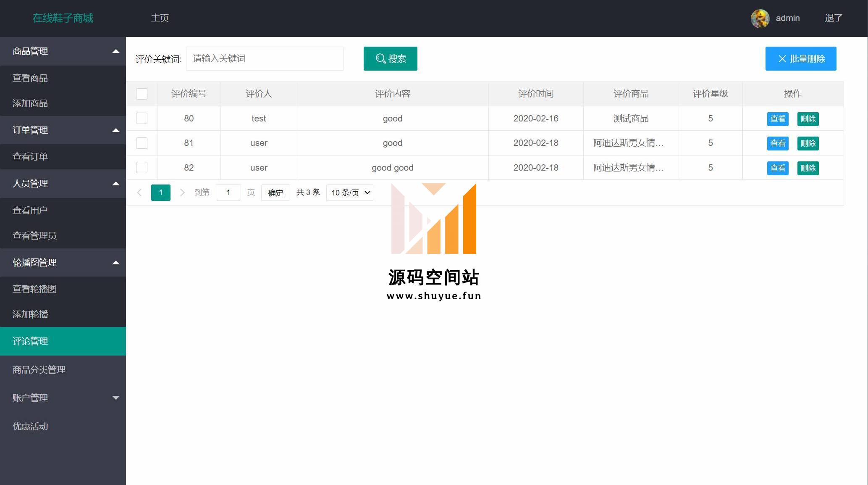Screen dimensions: 868x485
Task: Focus the jump-to-page number input
Action: pyautogui.click(x=228, y=192)
